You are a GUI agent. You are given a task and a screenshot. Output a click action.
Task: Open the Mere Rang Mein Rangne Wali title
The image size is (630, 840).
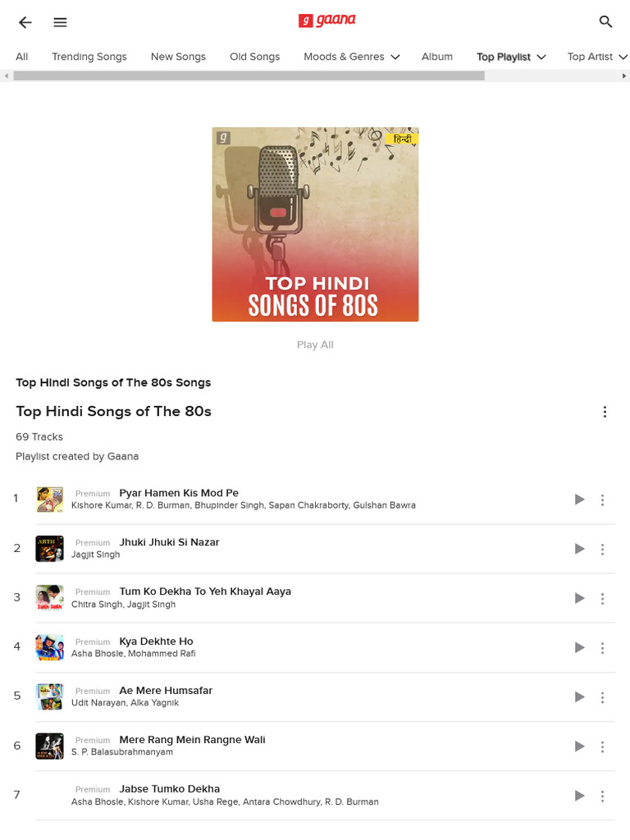click(x=192, y=739)
